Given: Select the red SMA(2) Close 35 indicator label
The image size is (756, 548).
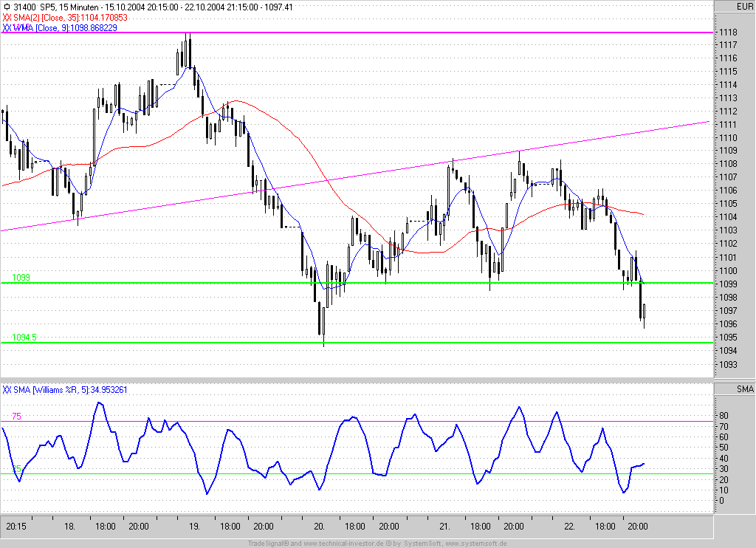Looking at the screenshot, I should point(70,18).
